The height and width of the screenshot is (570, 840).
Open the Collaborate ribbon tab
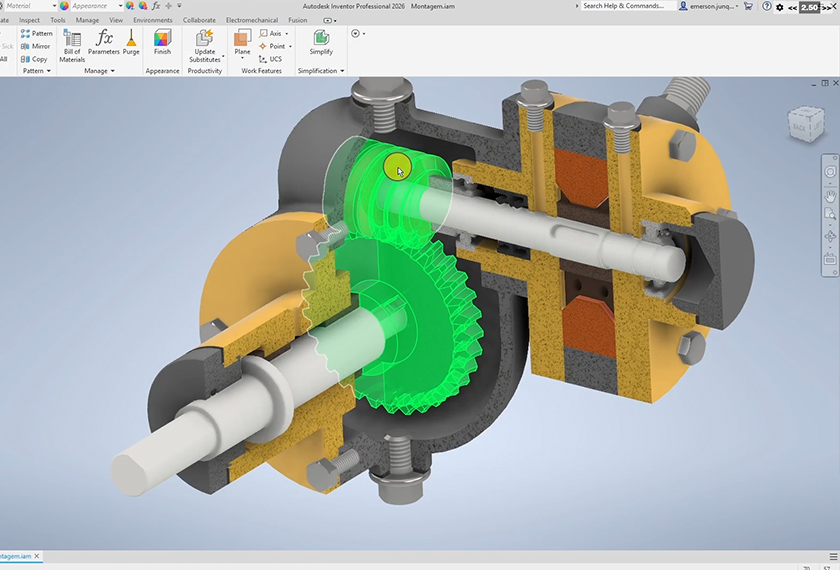[199, 20]
